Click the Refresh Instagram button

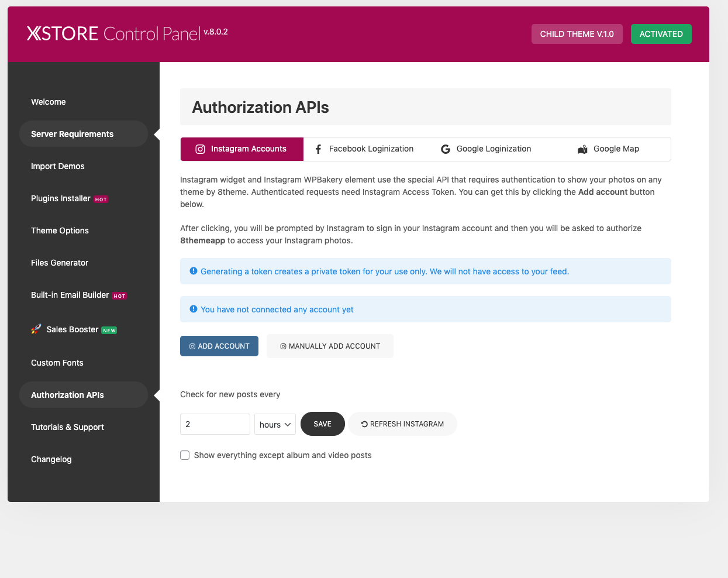(402, 424)
